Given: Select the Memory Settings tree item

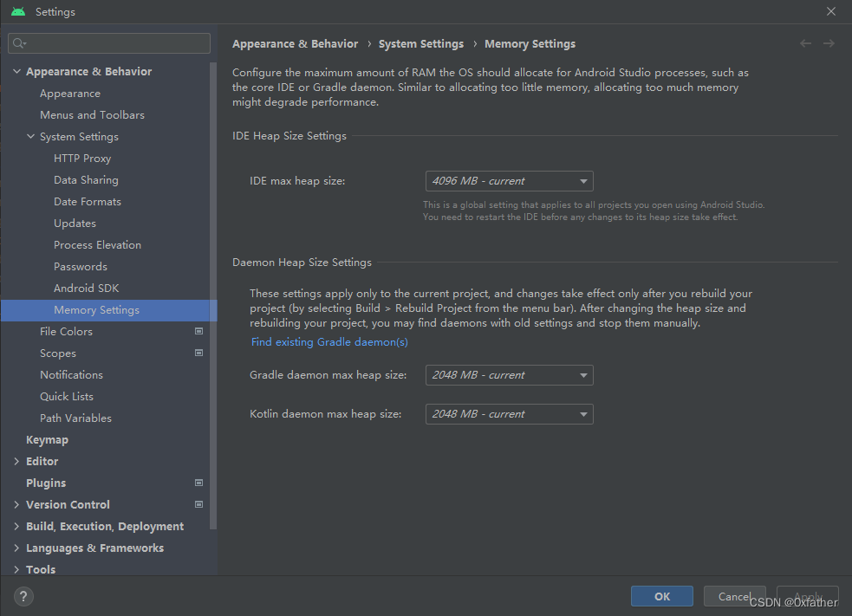Looking at the screenshot, I should coord(108,310).
